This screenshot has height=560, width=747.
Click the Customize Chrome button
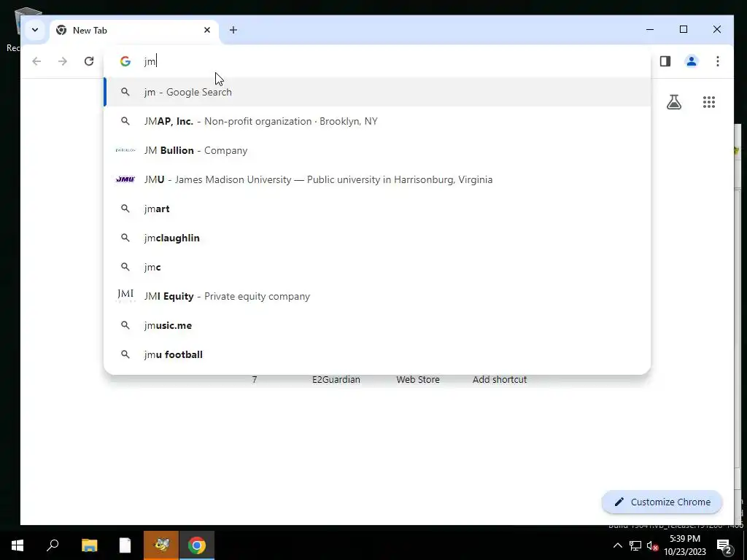pyautogui.click(x=662, y=502)
